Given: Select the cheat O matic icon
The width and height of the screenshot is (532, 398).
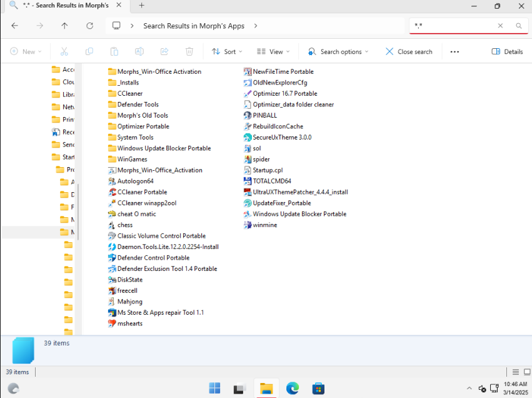Looking at the screenshot, I should pos(112,214).
